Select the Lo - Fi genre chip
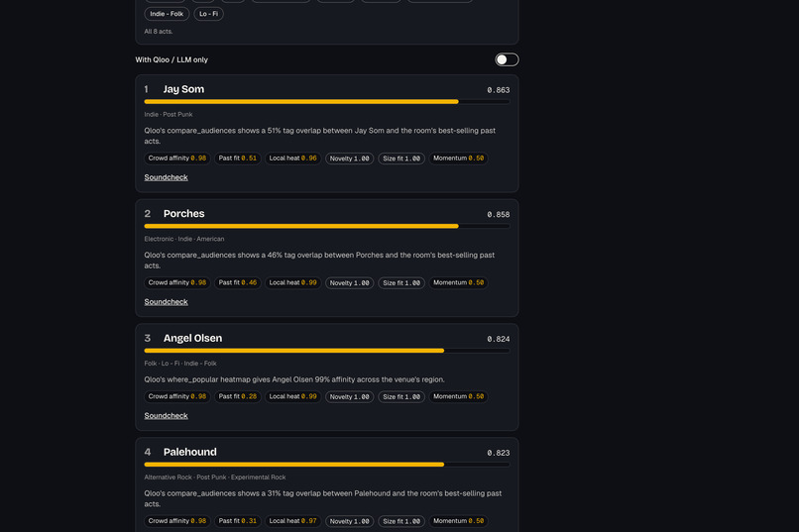Image resolution: width=799 pixels, height=532 pixels. [x=208, y=14]
